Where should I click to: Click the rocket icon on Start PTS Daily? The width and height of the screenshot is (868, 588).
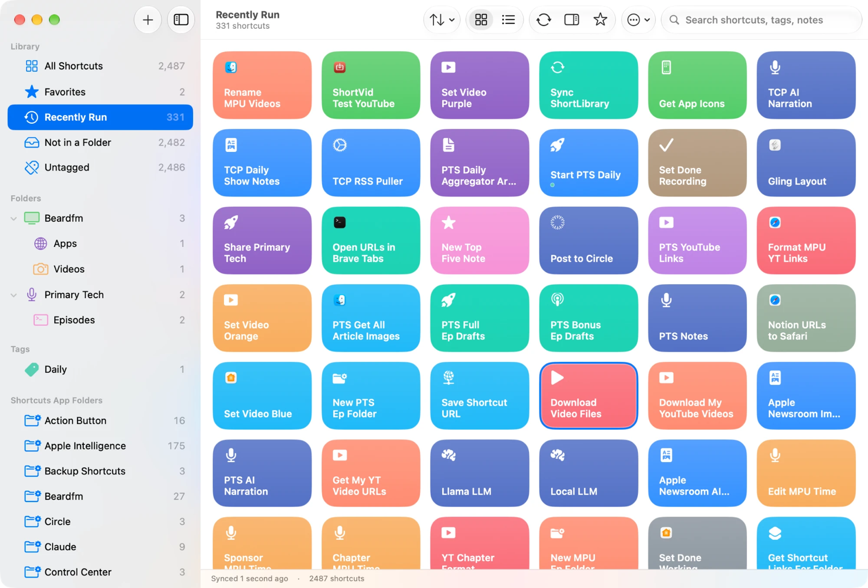[558, 145]
